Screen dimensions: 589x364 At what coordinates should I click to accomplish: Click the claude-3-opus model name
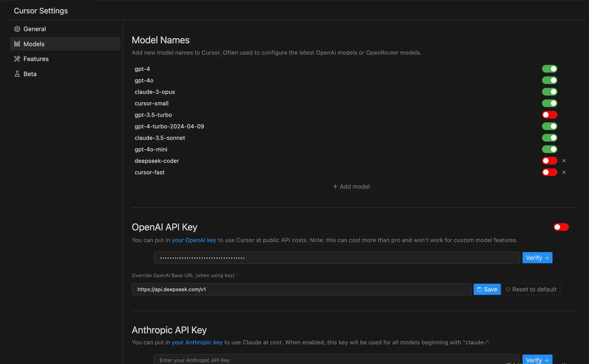pos(155,92)
